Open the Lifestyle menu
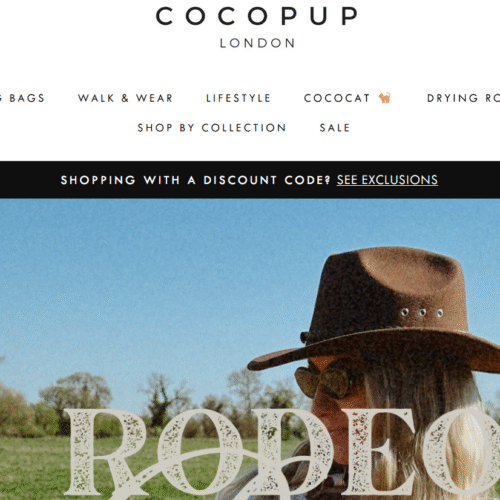The image size is (500, 500). pyautogui.click(x=238, y=98)
